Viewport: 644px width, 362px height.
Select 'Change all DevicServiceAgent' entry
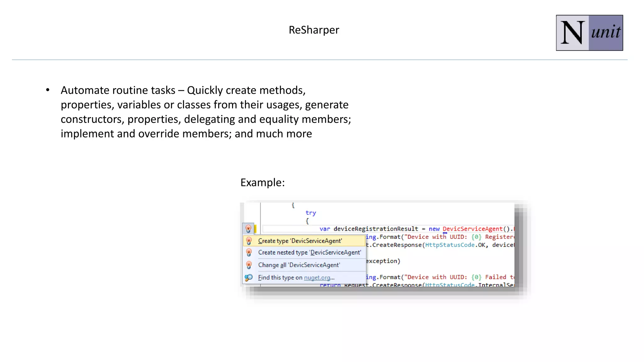(304, 265)
